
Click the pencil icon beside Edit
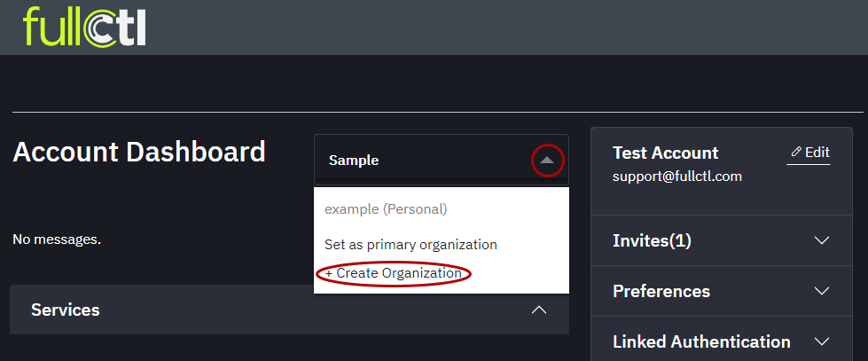(795, 153)
